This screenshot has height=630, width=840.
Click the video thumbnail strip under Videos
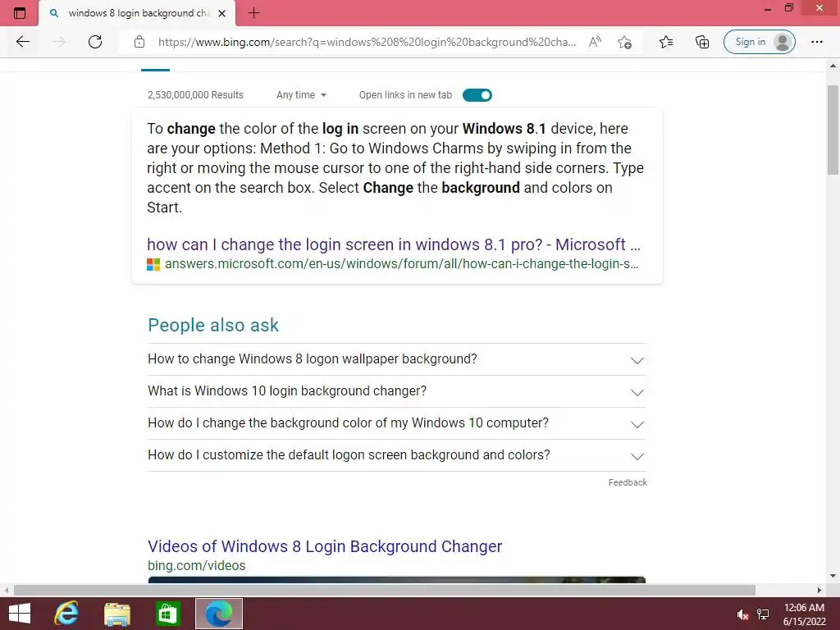[x=397, y=580]
